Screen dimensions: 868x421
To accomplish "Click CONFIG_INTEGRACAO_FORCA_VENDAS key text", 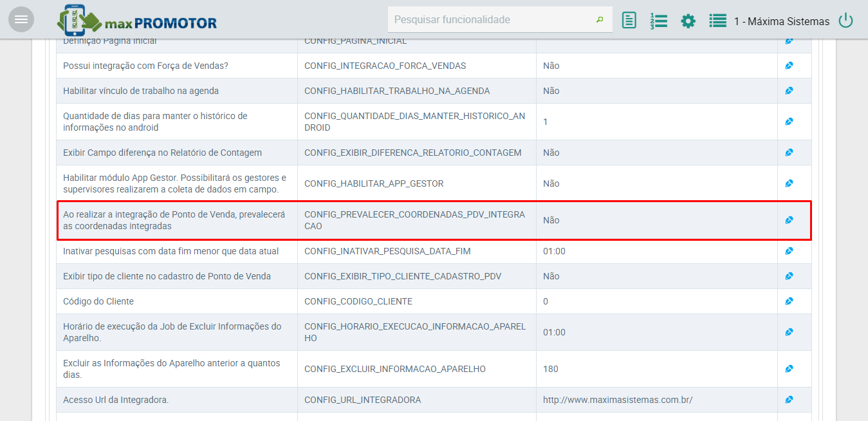I will [x=385, y=66].
